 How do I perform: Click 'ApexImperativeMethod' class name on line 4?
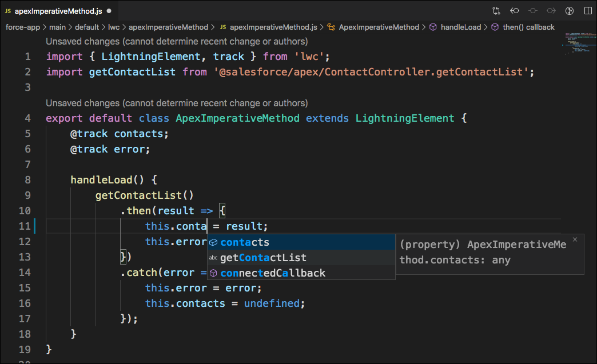click(x=237, y=118)
